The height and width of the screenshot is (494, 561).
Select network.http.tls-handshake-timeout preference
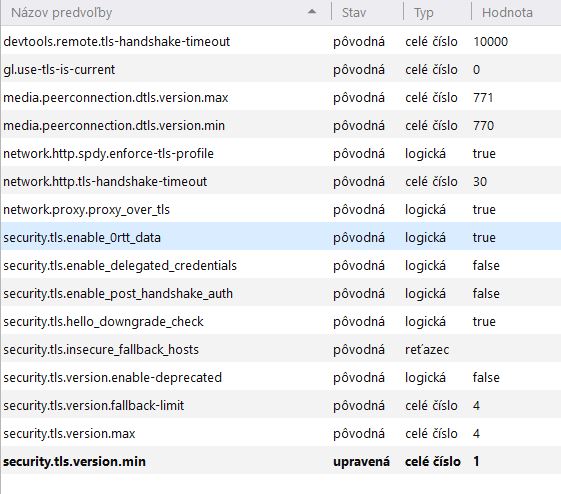pyautogui.click(x=281, y=181)
